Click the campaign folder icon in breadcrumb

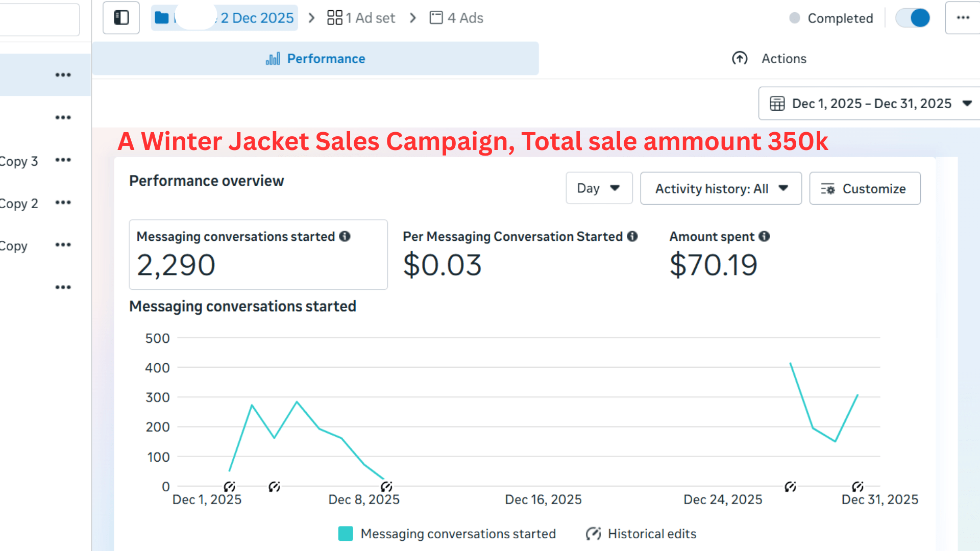pyautogui.click(x=162, y=18)
